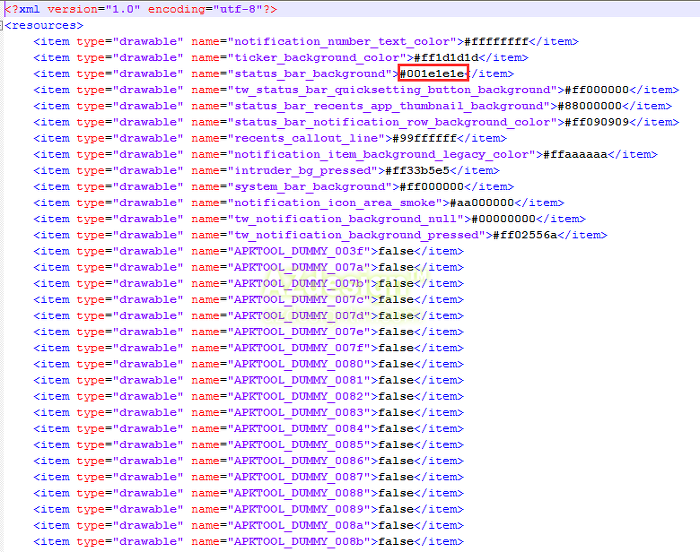The image size is (700, 552).
Task: Click name APKTOOL_DUMMY_008a
Action: click(300, 525)
